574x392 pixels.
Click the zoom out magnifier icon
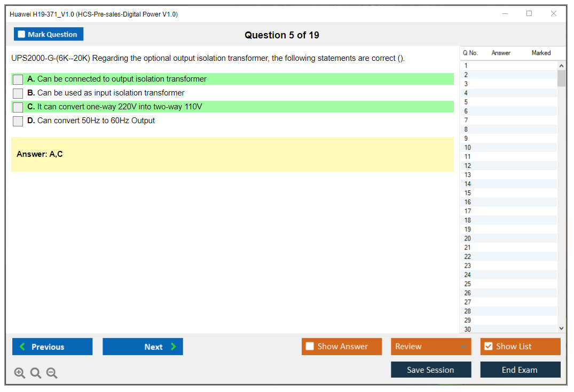point(52,373)
